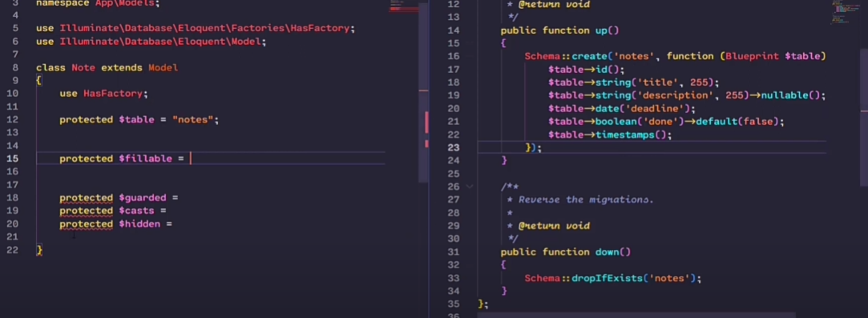The width and height of the screenshot is (868, 318).
Task: Click the 'timestamps()' call on line 22
Action: [631, 135]
